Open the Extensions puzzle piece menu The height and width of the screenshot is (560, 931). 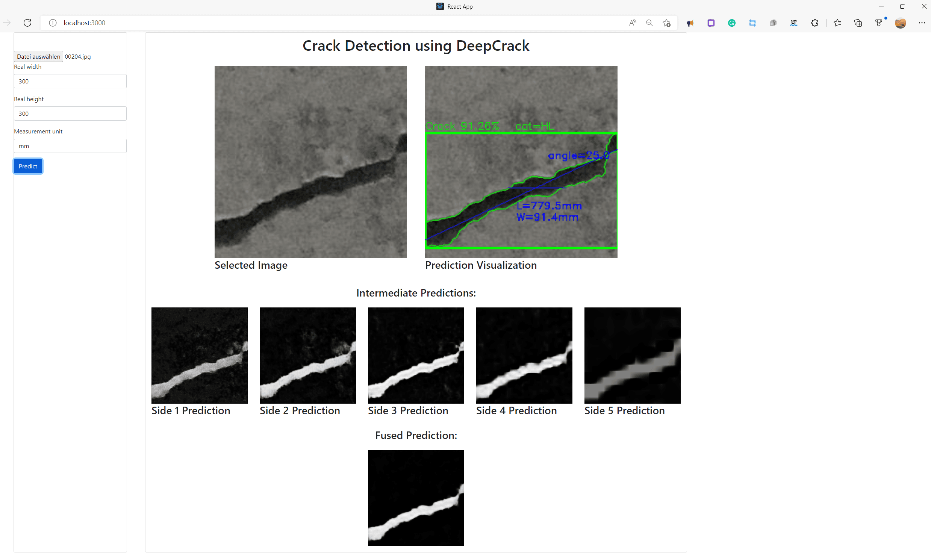pos(814,23)
